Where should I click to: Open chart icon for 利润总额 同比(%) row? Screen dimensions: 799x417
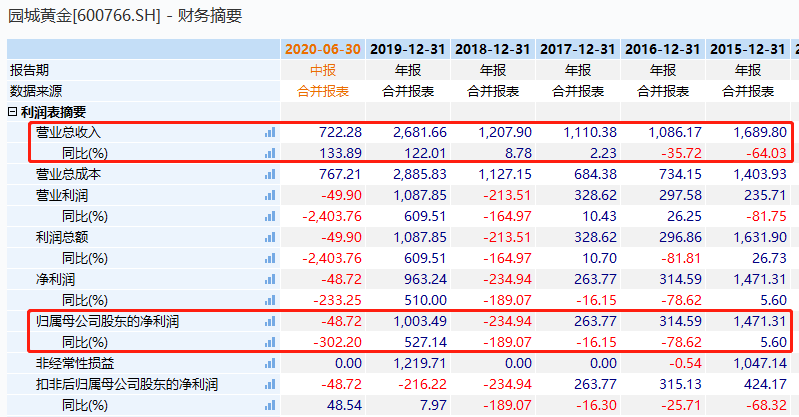coord(270,258)
